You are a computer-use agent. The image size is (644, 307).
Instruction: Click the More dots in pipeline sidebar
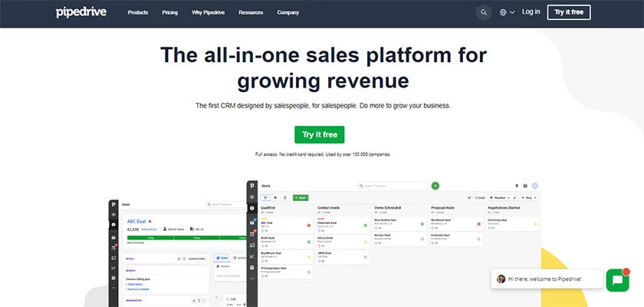click(x=252, y=279)
